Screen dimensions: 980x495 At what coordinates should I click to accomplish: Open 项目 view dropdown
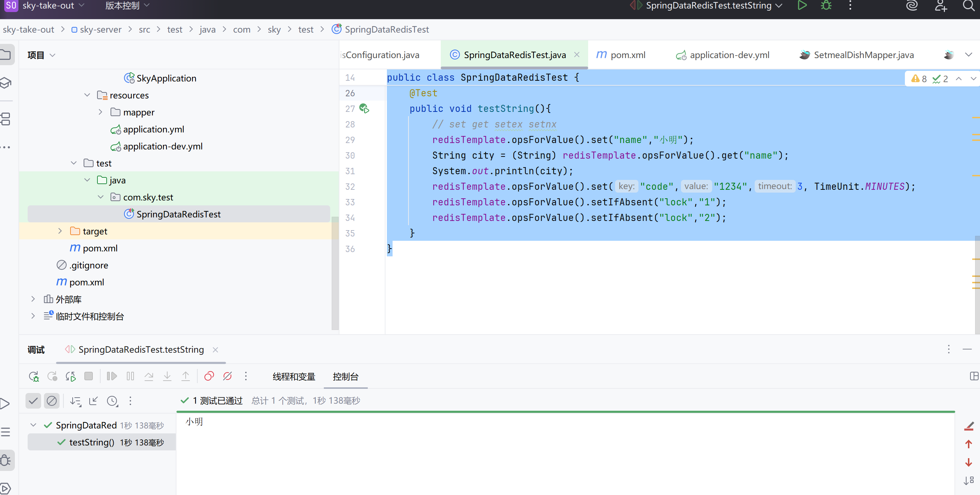pyautogui.click(x=41, y=55)
